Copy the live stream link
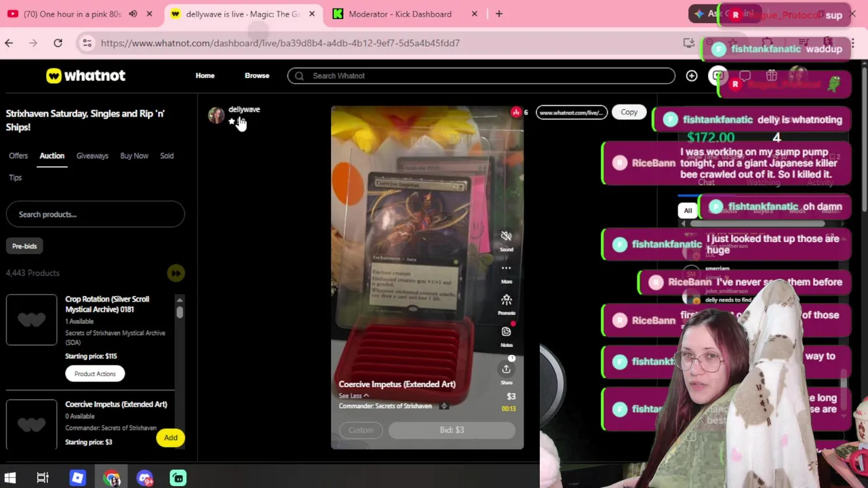The width and height of the screenshot is (868, 488). (629, 113)
